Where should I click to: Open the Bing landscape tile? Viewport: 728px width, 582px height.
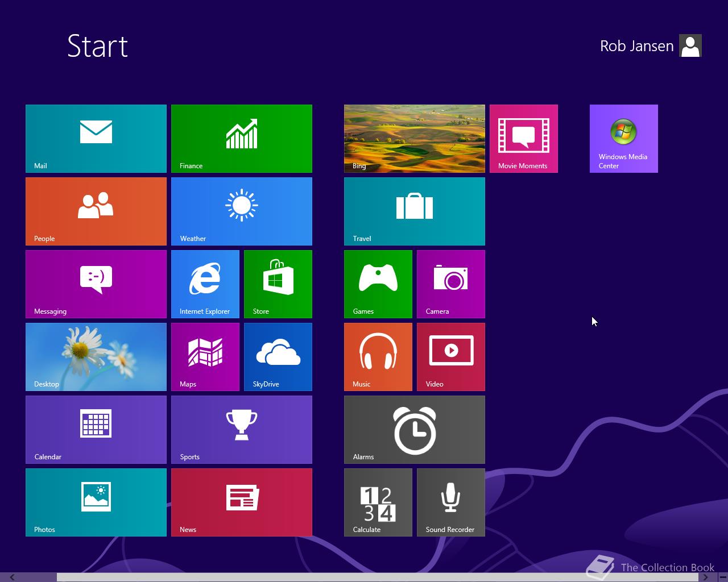coord(415,139)
